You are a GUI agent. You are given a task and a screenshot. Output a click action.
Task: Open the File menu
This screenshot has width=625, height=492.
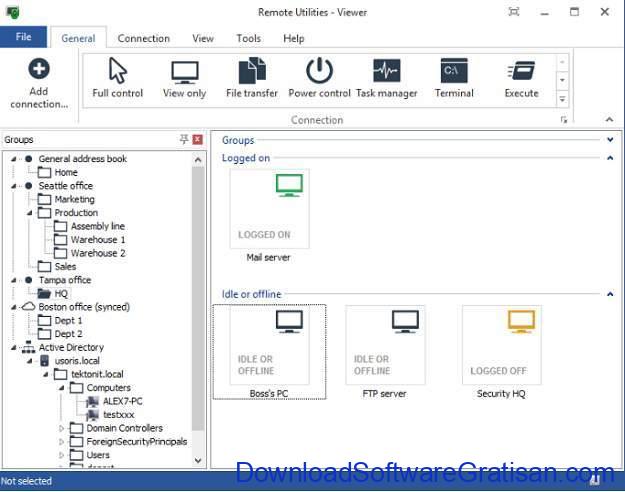pyautogui.click(x=24, y=37)
